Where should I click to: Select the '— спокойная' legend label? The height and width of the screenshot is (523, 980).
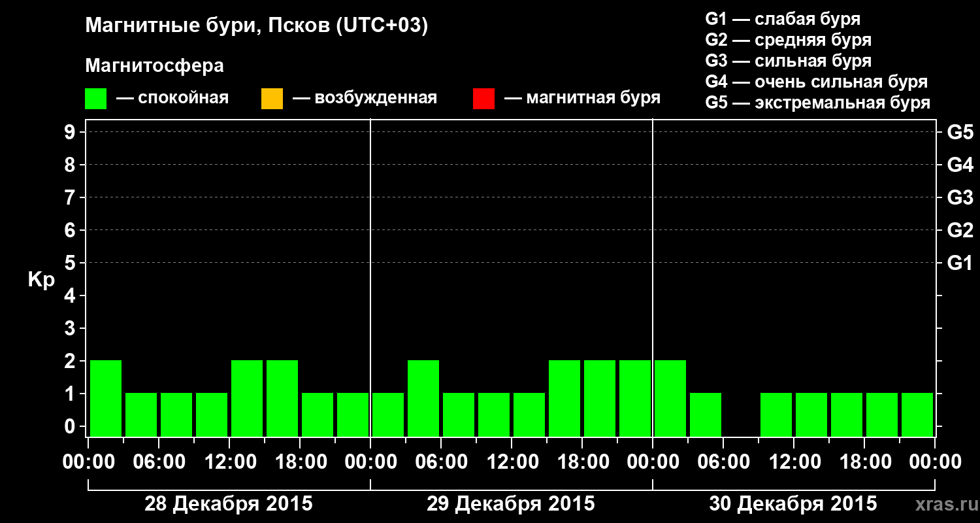(172, 98)
